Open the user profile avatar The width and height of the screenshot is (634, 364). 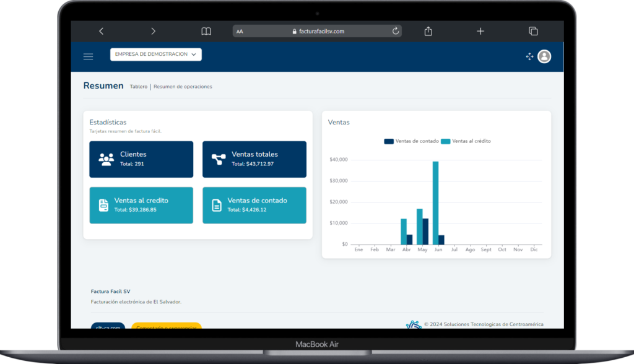click(x=544, y=56)
